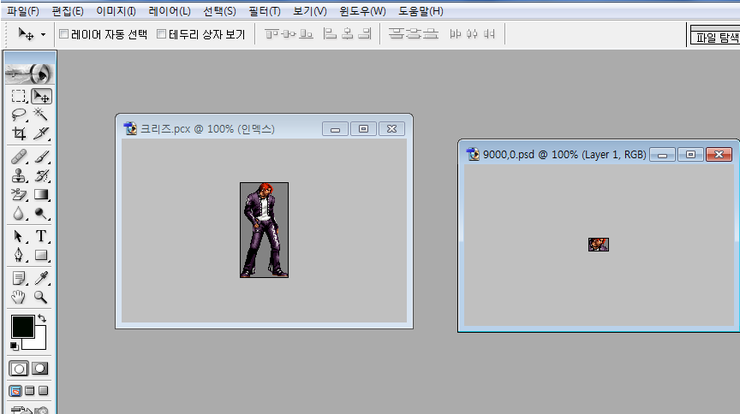Select the Lasso tool

[19, 115]
